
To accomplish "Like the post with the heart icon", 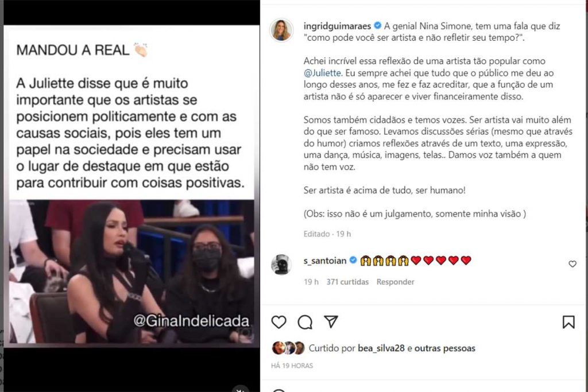I will [x=278, y=322].
